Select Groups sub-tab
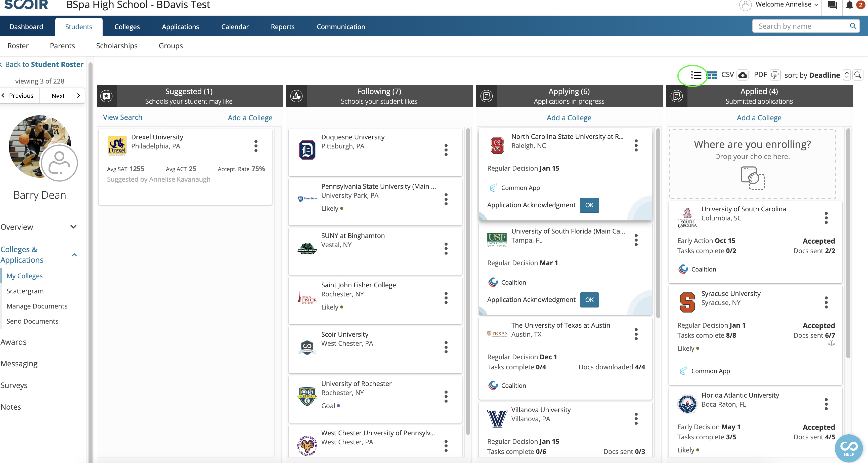The image size is (868, 463). tap(170, 46)
